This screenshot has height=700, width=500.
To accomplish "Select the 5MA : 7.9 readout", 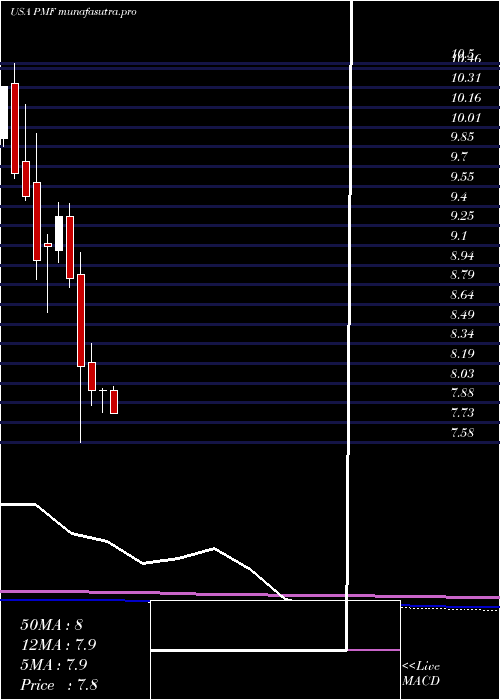I will coord(54,665).
